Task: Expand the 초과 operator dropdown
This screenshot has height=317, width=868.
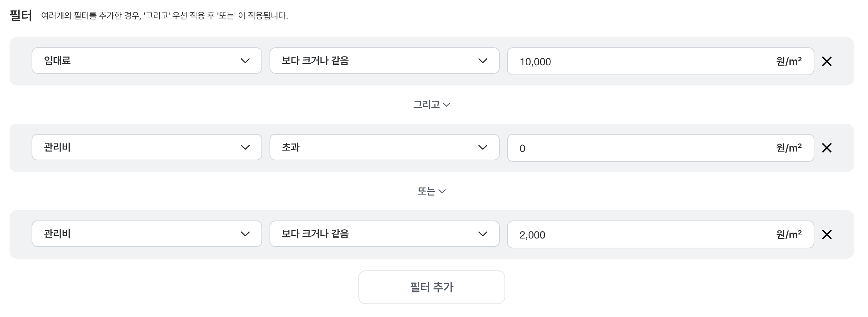Action: (x=384, y=147)
